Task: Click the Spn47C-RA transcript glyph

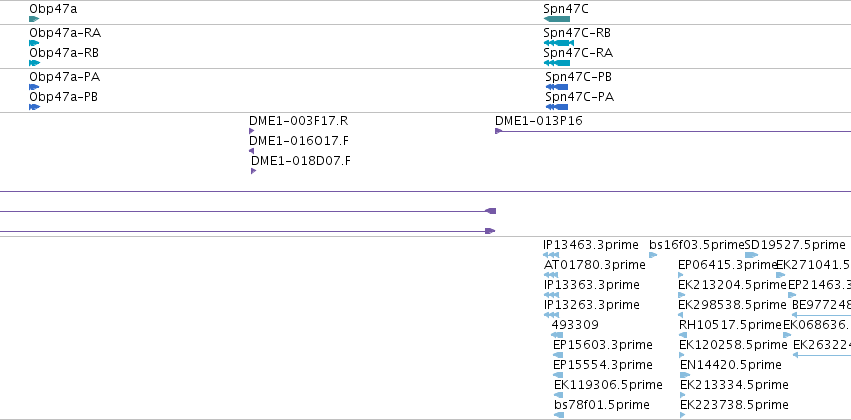Action: coord(557,63)
